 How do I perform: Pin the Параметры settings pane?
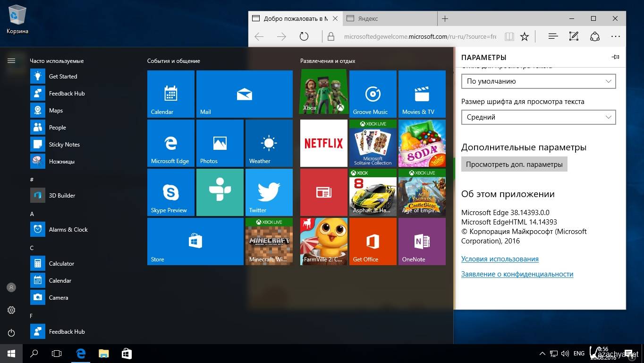pyautogui.click(x=615, y=57)
